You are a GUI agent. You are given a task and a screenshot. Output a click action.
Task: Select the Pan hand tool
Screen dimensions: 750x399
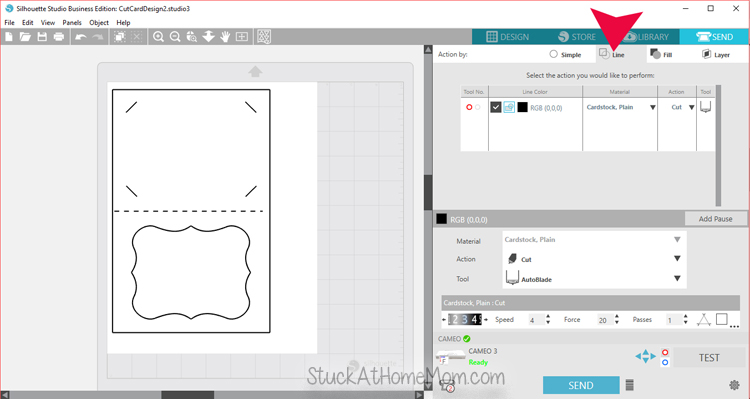pyautogui.click(x=225, y=37)
